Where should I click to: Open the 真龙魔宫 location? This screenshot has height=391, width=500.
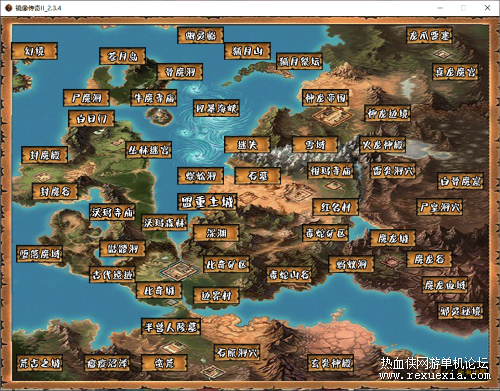coord(455,72)
